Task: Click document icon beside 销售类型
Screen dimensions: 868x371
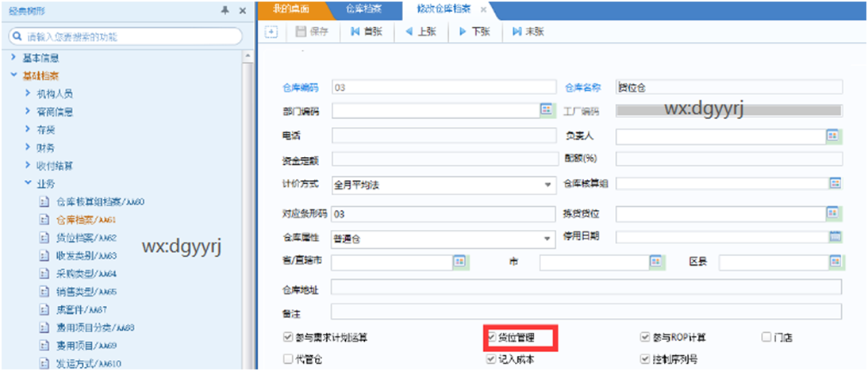Action: 44,292
